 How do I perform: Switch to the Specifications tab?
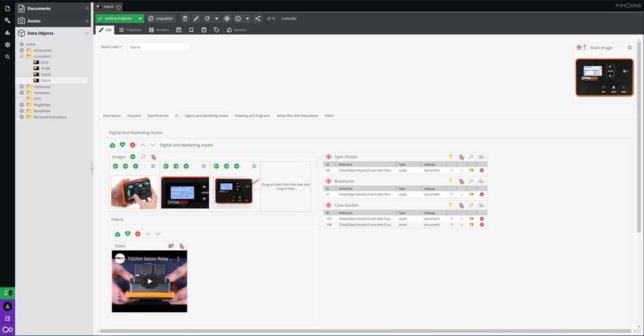tap(158, 115)
